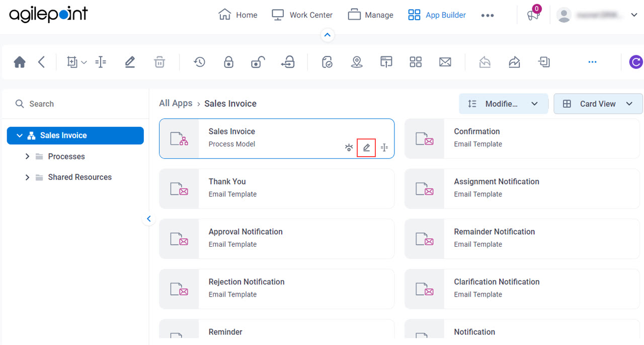This screenshot has width=644, height=345.
Task: Open dropdown next to add new icon
Action: click(84, 62)
